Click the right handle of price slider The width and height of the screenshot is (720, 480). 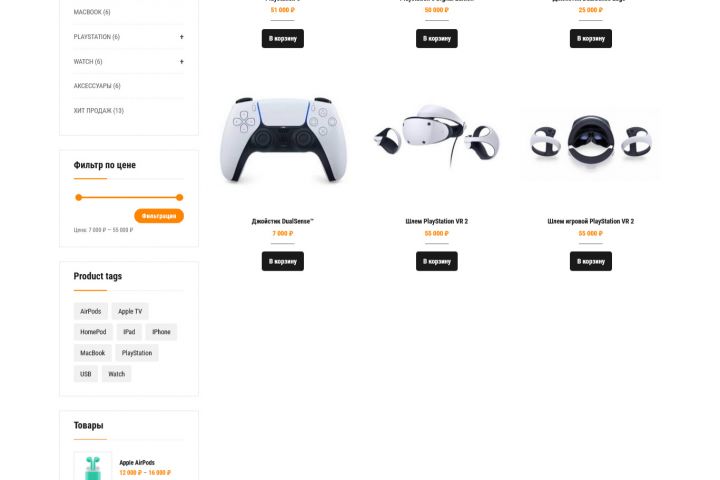click(180, 198)
